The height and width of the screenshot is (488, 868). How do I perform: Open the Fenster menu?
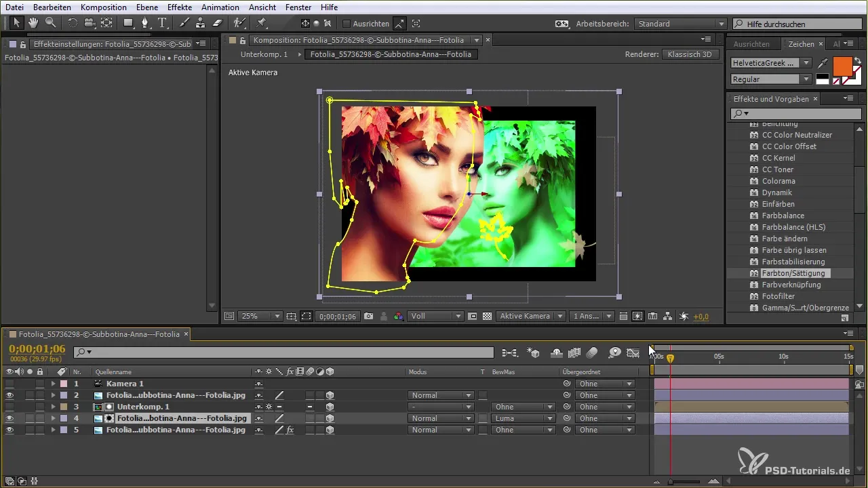click(298, 7)
